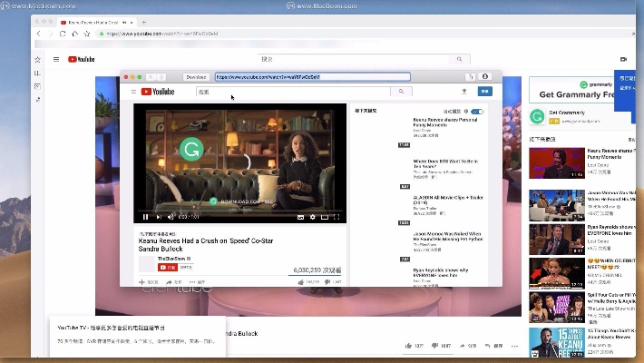
Task: Like the video in the front window
Action: click(x=301, y=282)
